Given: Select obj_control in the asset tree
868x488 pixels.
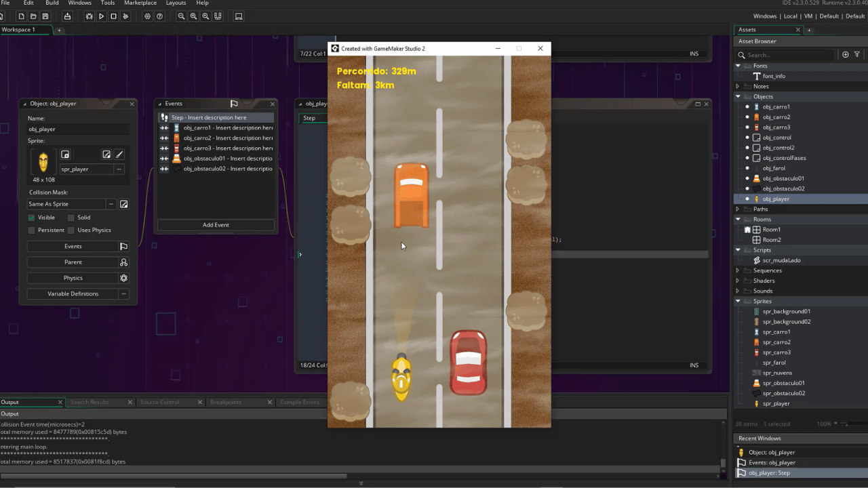Looking at the screenshot, I should pos(776,138).
